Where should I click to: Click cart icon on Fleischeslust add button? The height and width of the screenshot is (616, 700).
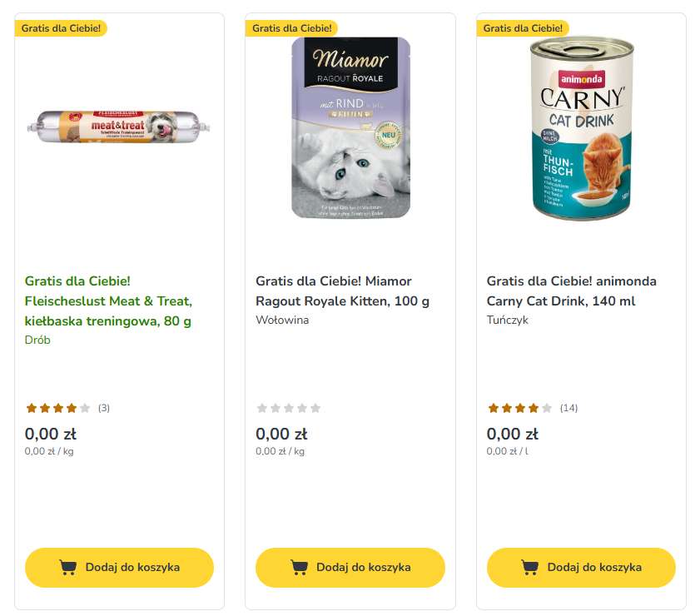[68, 568]
